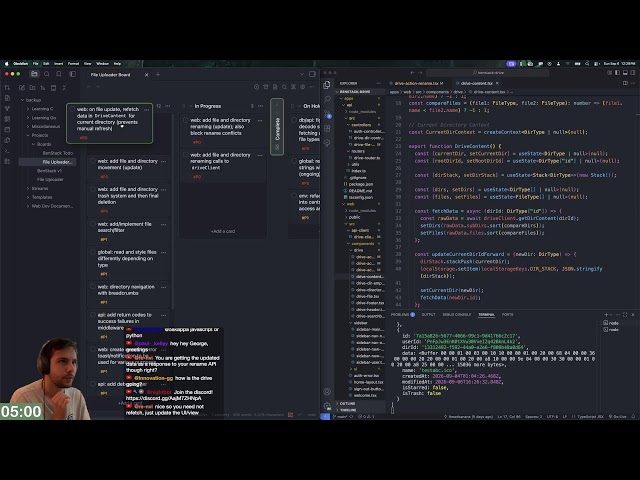Open In Progress lane options menu
The height and width of the screenshot is (480, 640).
(x=261, y=106)
